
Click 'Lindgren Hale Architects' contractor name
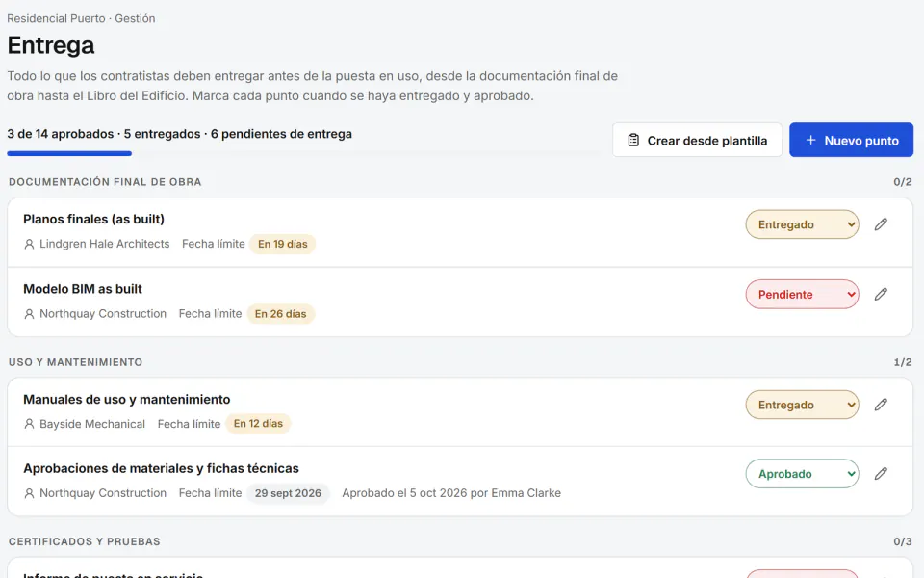pyautogui.click(x=104, y=244)
